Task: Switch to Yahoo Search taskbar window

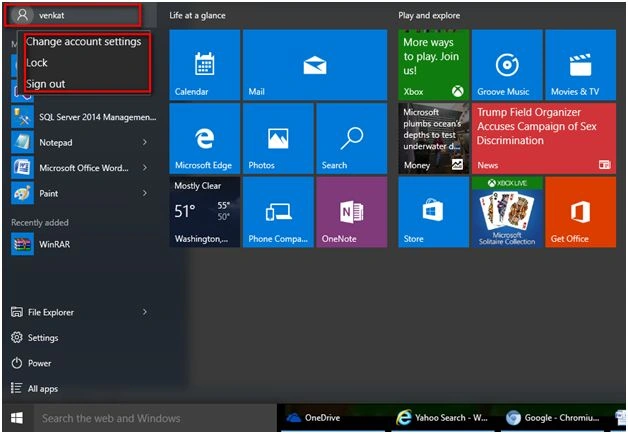Action: [441, 418]
